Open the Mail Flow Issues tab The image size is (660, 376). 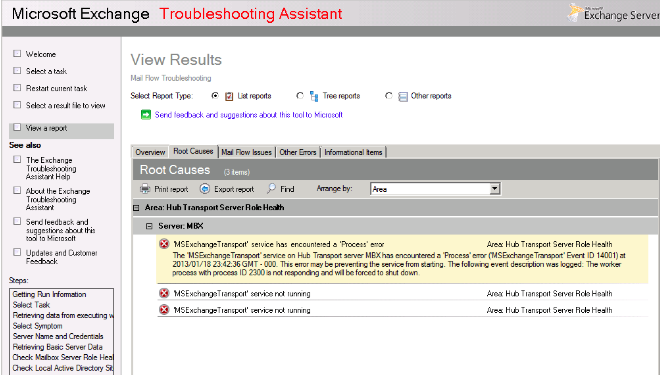click(247, 152)
